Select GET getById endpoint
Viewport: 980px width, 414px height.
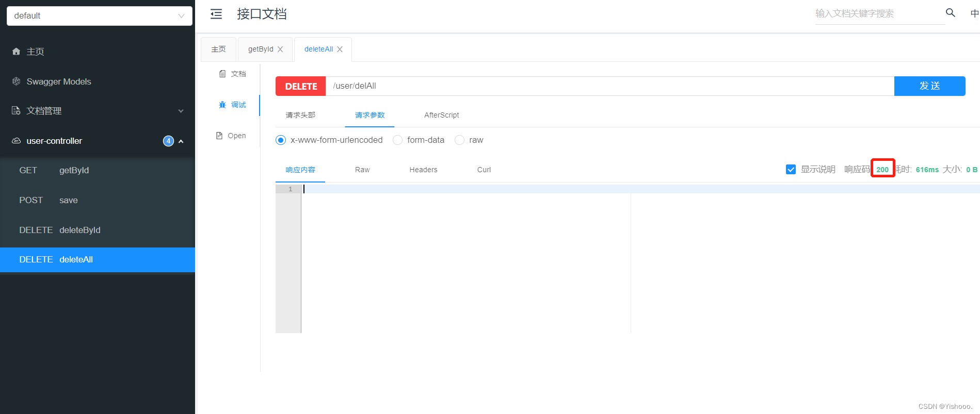point(98,170)
